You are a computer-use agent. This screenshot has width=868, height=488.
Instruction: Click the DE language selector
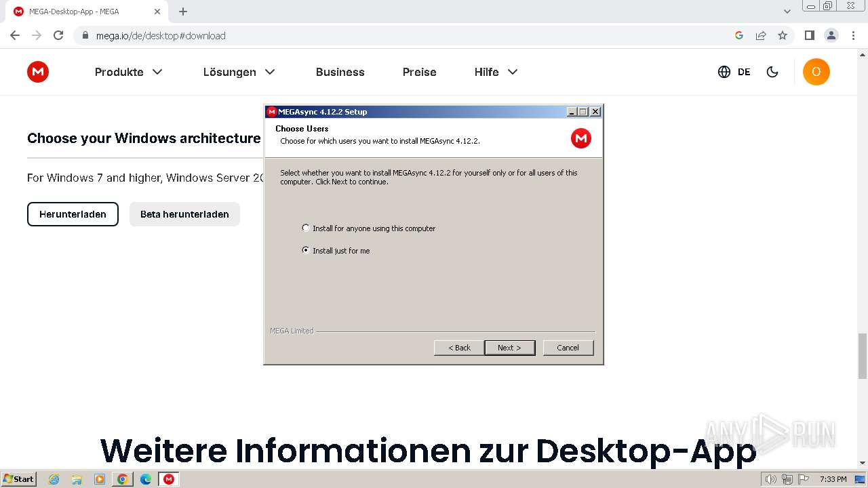[x=744, y=72]
